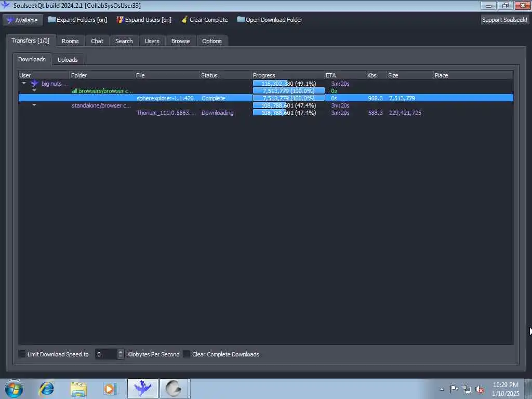Image resolution: width=532 pixels, height=399 pixels.
Task: Open Action Center flag icon
Action: click(454, 389)
